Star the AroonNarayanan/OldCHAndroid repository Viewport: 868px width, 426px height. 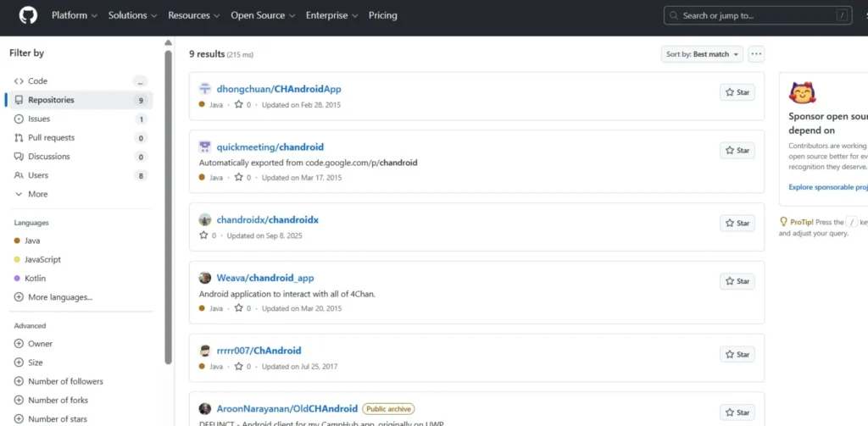[737, 412]
